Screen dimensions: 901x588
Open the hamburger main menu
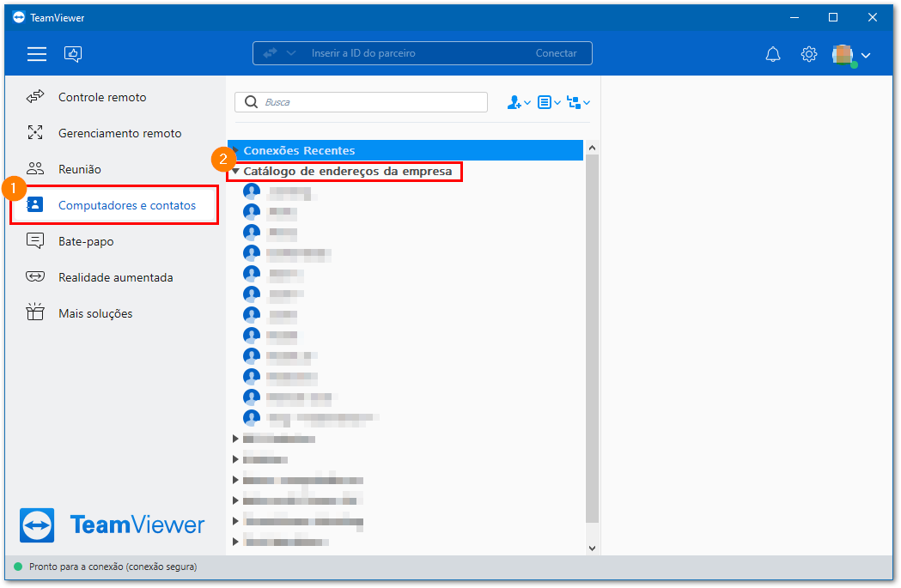[x=37, y=54]
